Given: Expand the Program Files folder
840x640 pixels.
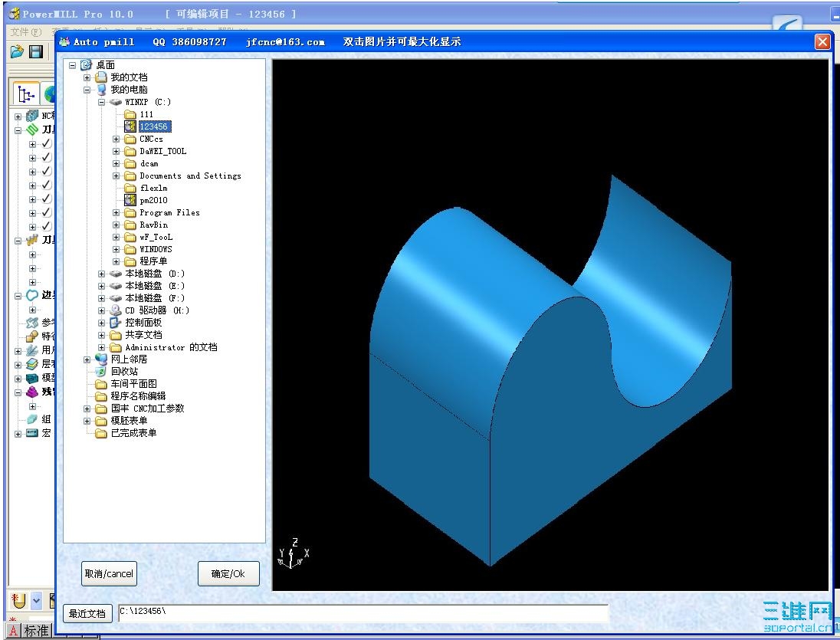Looking at the screenshot, I should point(116,212).
